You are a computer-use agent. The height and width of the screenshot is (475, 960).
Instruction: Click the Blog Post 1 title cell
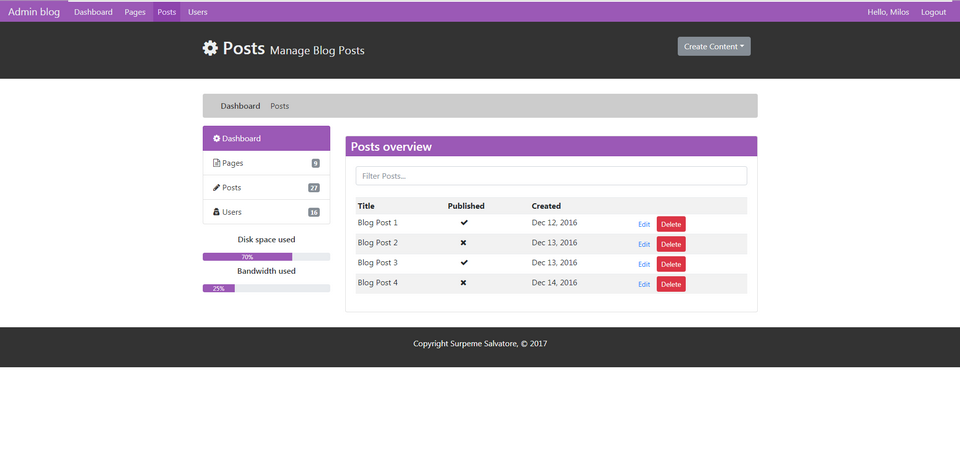click(x=378, y=223)
